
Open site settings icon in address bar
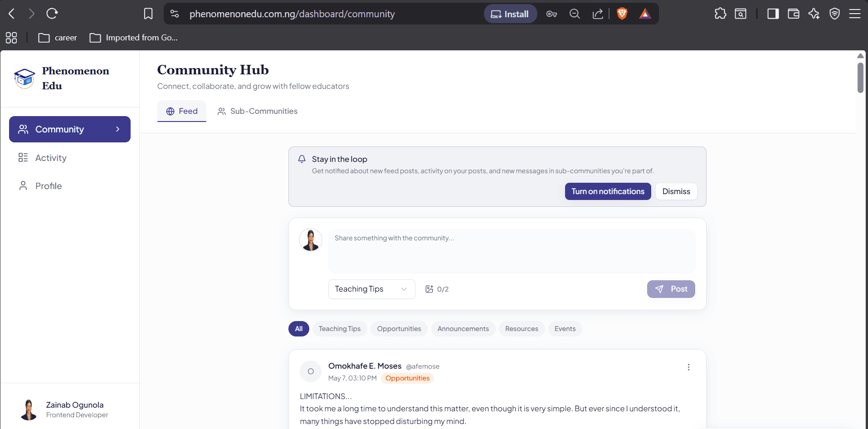point(175,14)
